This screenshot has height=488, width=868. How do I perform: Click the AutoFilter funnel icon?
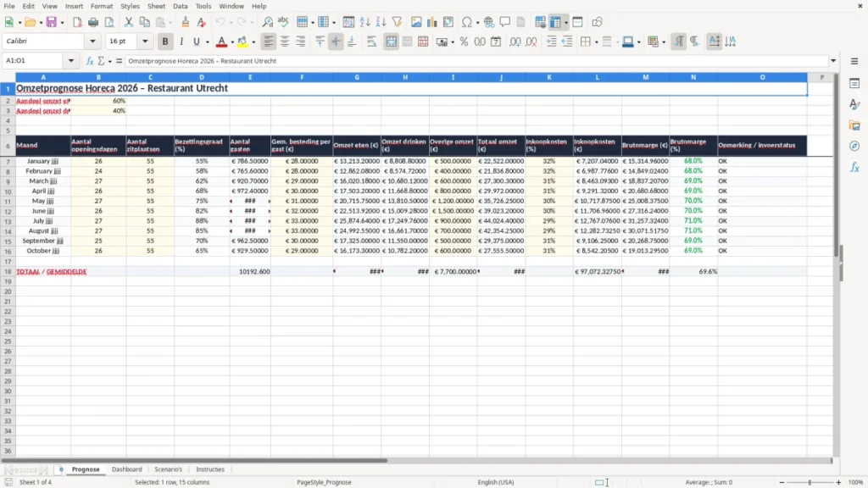397,22
